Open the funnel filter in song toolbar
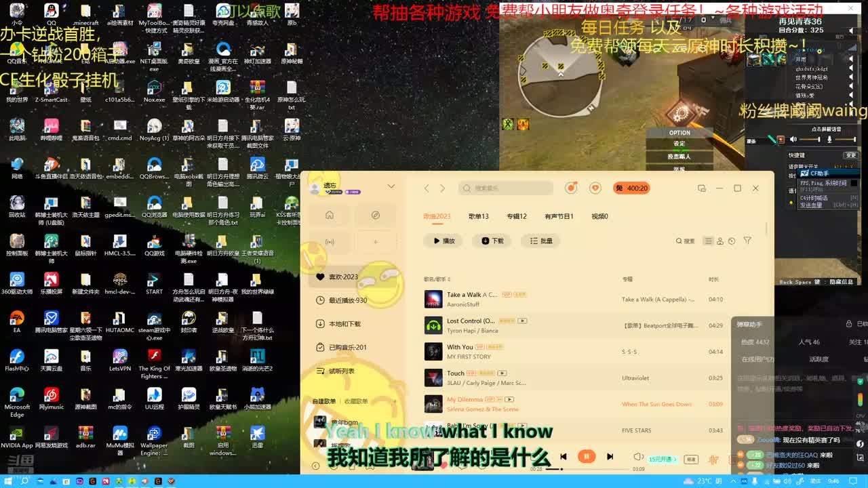This screenshot has height=488, width=868. pyautogui.click(x=747, y=241)
